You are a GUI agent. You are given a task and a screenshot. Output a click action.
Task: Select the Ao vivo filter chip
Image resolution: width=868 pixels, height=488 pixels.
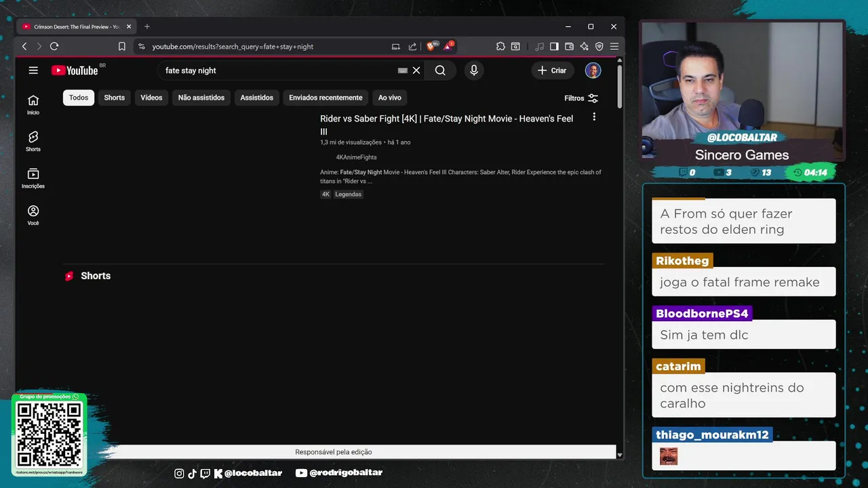pos(390,98)
